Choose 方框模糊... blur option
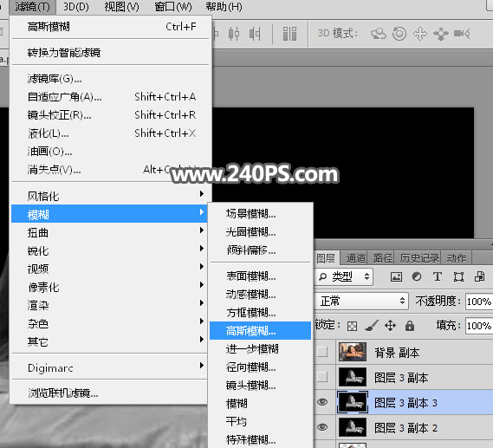This screenshot has height=448, width=493. pyautogui.click(x=260, y=313)
